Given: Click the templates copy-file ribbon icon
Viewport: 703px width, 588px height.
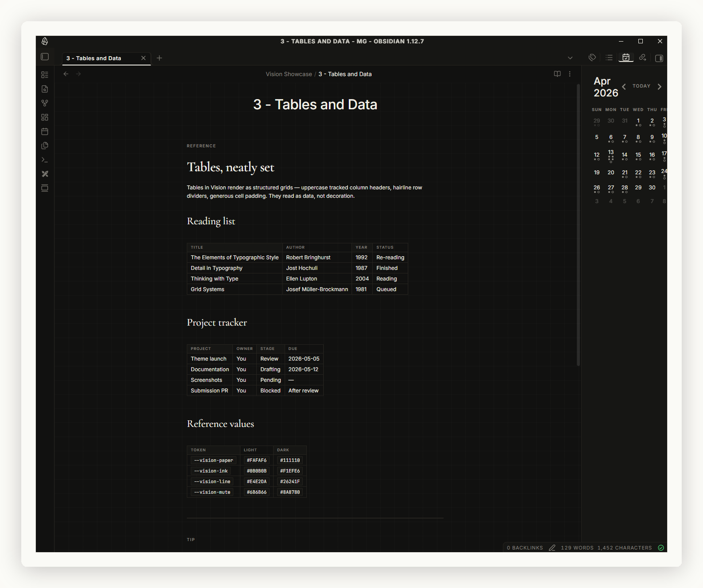Looking at the screenshot, I should (45, 146).
